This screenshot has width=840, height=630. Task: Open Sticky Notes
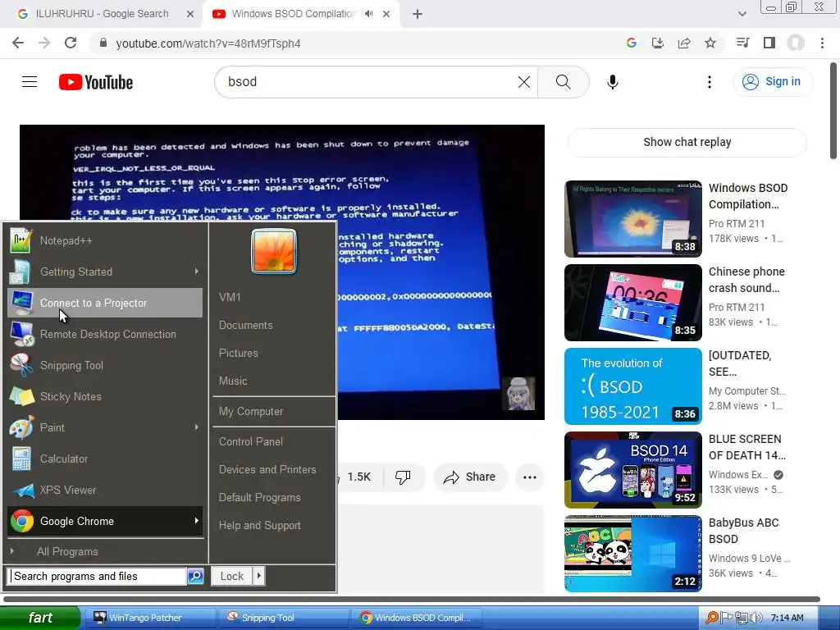click(105, 396)
